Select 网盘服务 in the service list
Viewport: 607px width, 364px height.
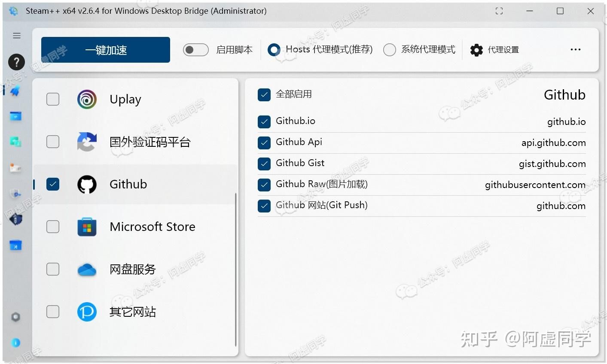[132, 269]
